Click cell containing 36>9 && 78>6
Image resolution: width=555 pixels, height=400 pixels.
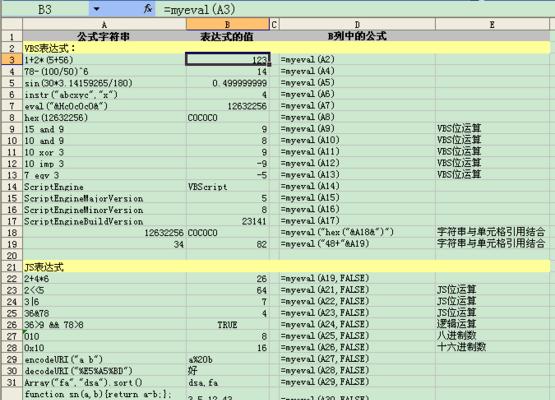click(104, 325)
